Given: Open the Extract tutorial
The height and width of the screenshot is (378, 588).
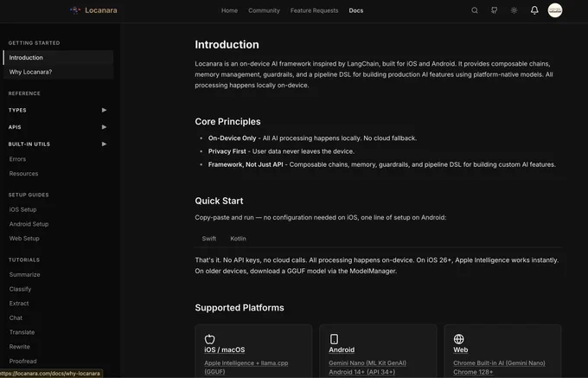Looking at the screenshot, I should (19, 303).
